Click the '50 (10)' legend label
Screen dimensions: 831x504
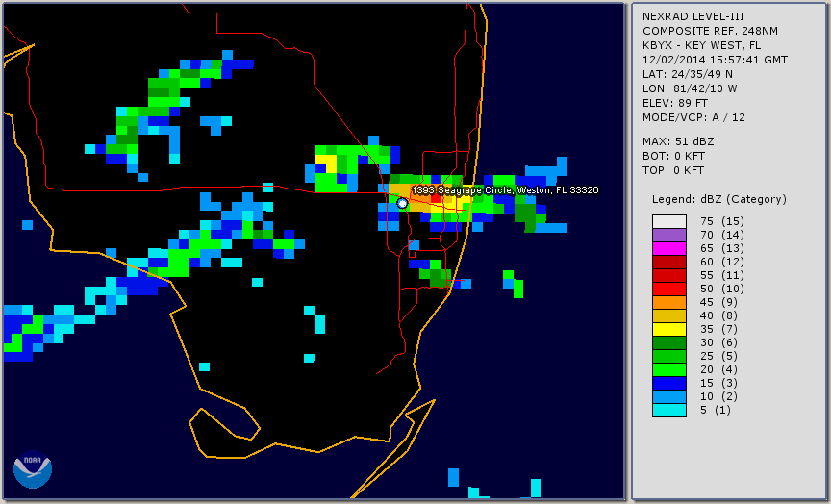[721, 289]
